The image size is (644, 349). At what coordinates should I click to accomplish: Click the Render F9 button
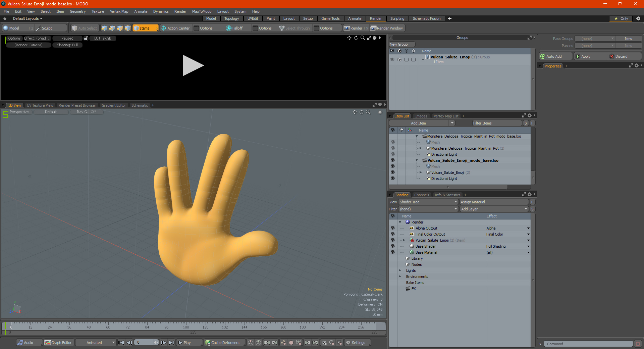pos(356,28)
